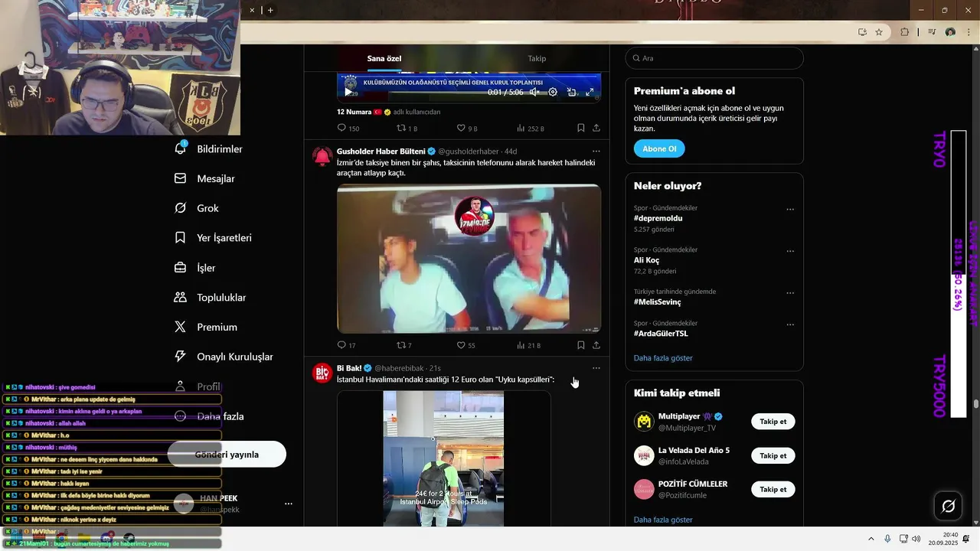Open the browser profile avatar
This screenshot has height=551, width=980.
tap(950, 32)
